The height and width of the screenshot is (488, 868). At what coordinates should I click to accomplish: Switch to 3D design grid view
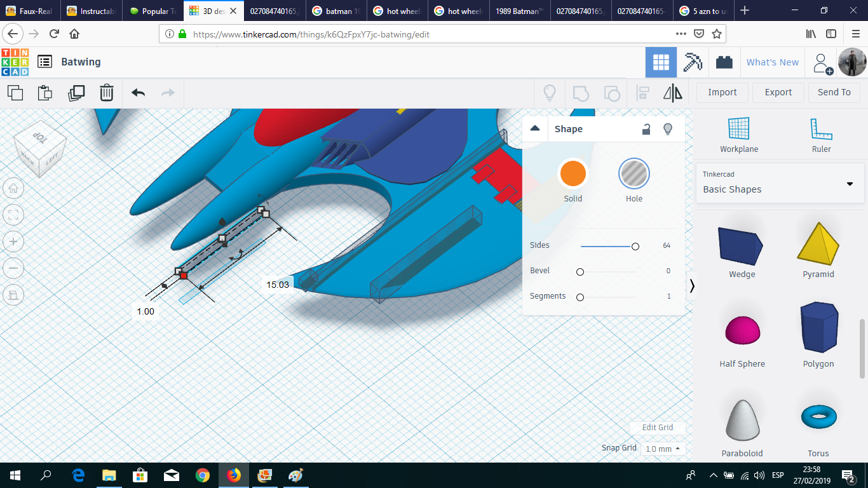(x=661, y=62)
